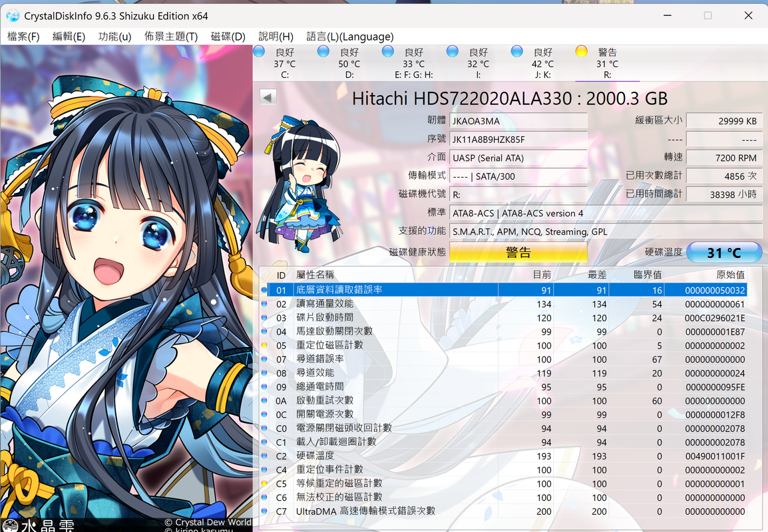Open the 功能(u) menu
Image resolution: width=768 pixels, height=532 pixels.
[114, 37]
